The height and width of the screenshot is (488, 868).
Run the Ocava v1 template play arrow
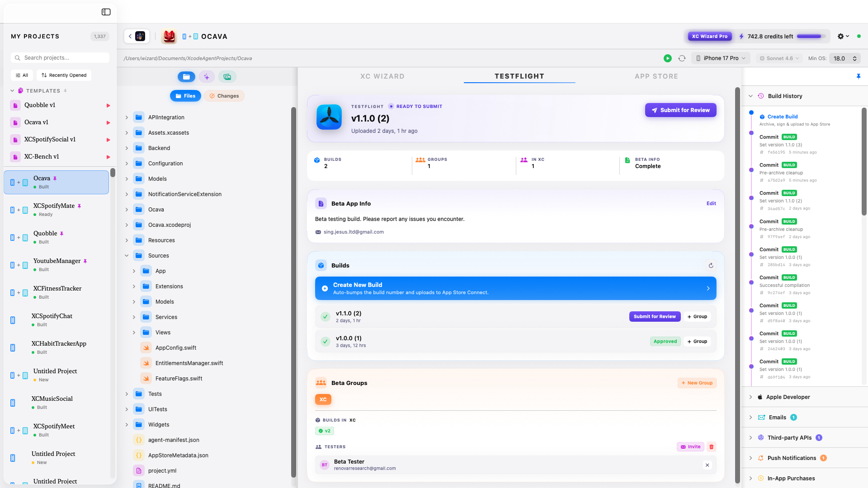click(x=108, y=122)
